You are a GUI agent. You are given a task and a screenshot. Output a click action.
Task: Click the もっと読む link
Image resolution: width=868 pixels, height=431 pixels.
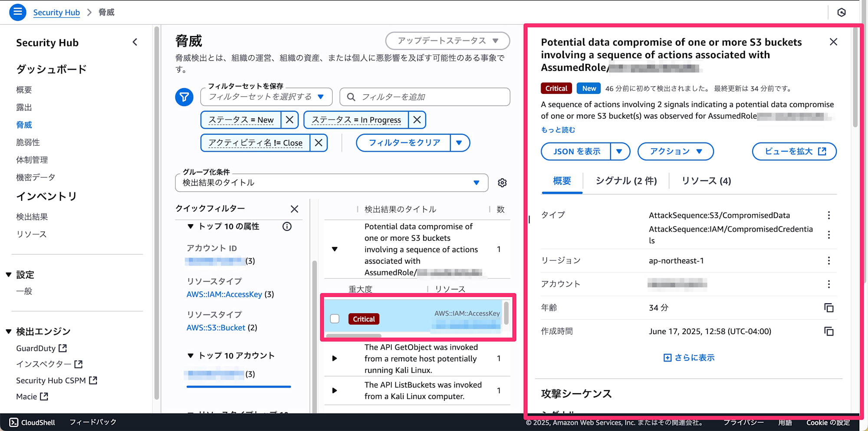[x=558, y=129]
